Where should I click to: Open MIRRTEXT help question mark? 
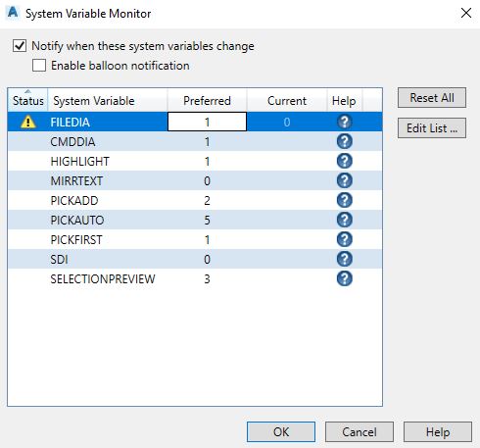pyautogui.click(x=345, y=180)
